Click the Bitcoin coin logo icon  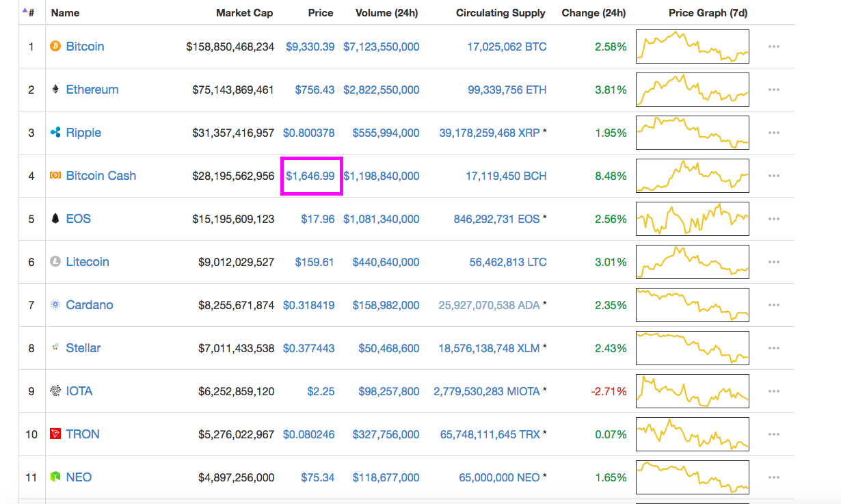[55, 47]
